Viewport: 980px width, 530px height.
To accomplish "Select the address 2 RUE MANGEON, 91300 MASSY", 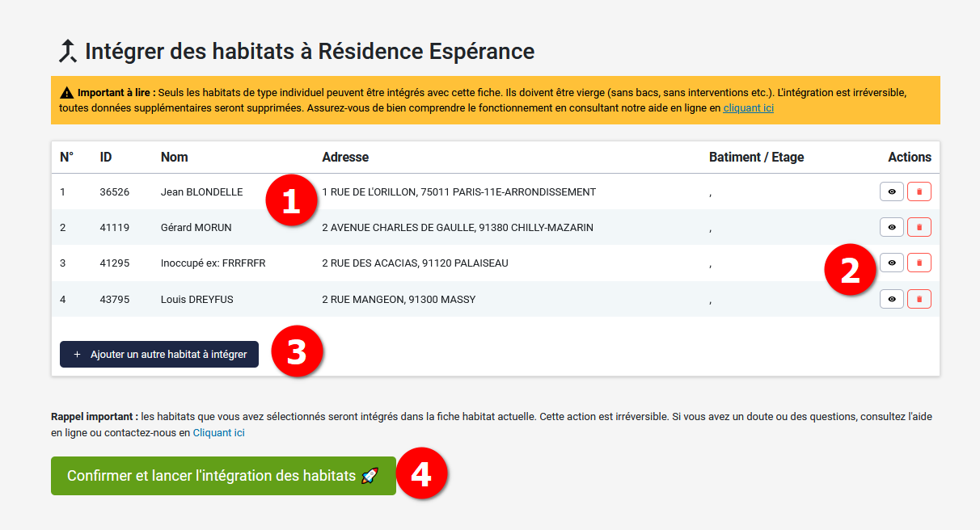I will pyautogui.click(x=399, y=299).
